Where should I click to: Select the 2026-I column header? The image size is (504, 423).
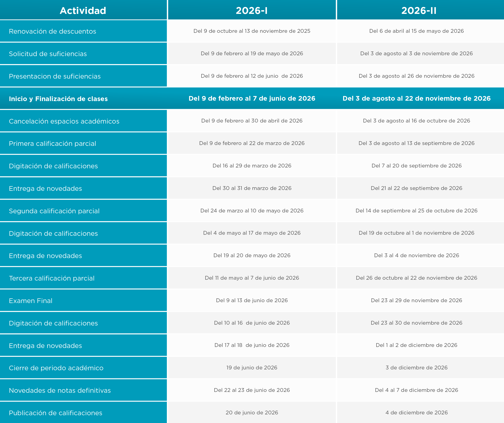click(252, 11)
